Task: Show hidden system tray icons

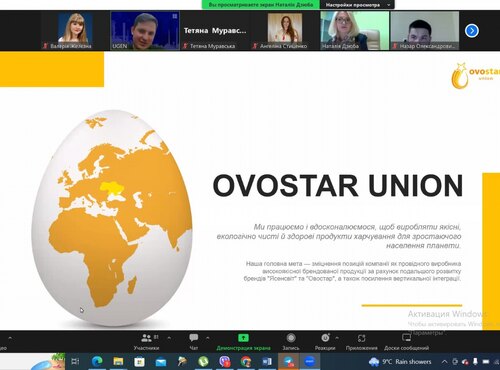Action: (x=444, y=362)
